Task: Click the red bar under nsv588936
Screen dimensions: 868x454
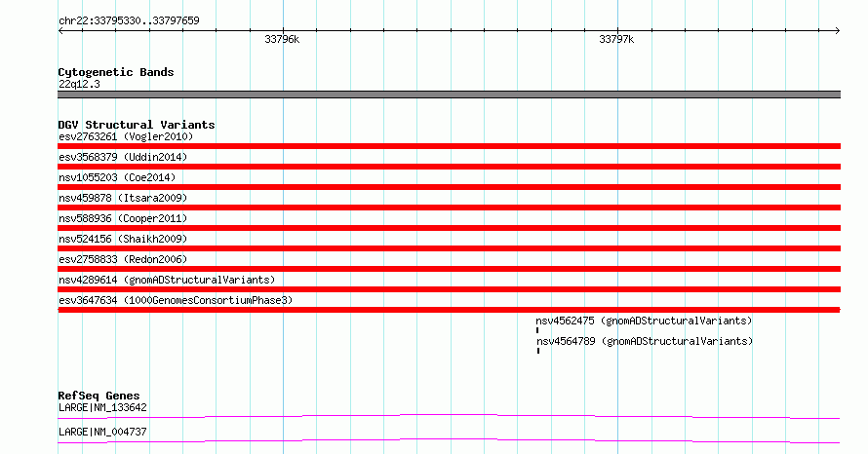Action: tap(449, 228)
